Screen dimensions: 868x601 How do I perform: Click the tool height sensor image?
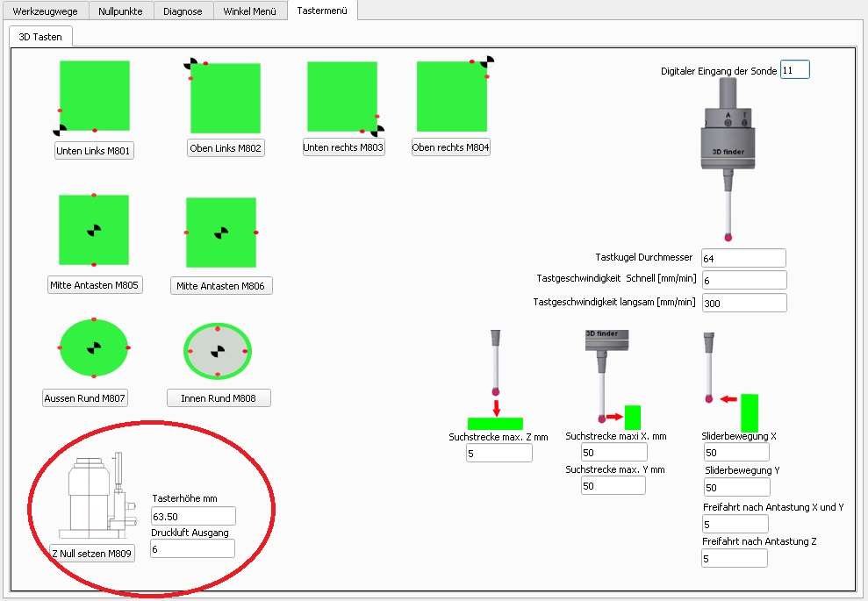click(x=97, y=495)
